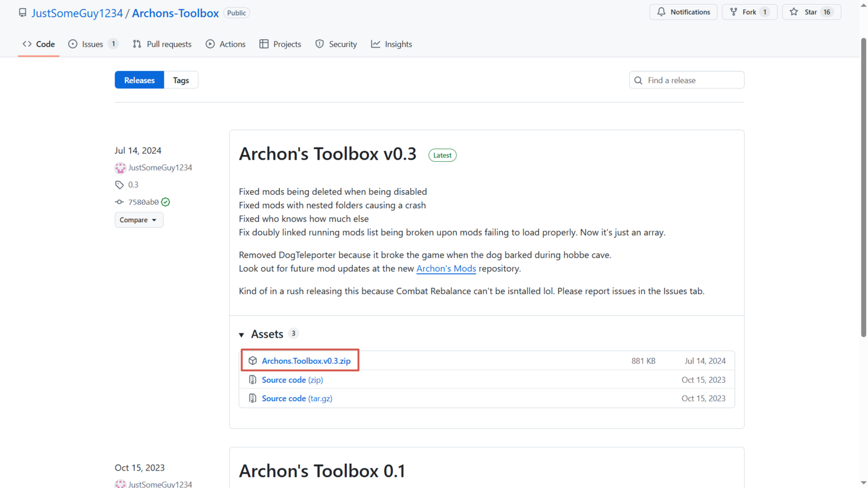This screenshot has height=488, width=868.
Task: Click the 0.3 tag icon link
Action: [x=120, y=185]
